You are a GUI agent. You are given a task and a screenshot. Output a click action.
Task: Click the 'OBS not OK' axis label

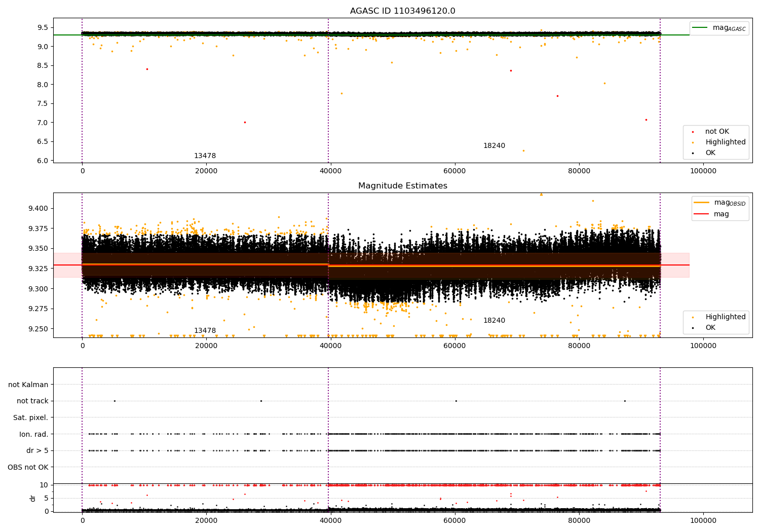click(x=28, y=467)
